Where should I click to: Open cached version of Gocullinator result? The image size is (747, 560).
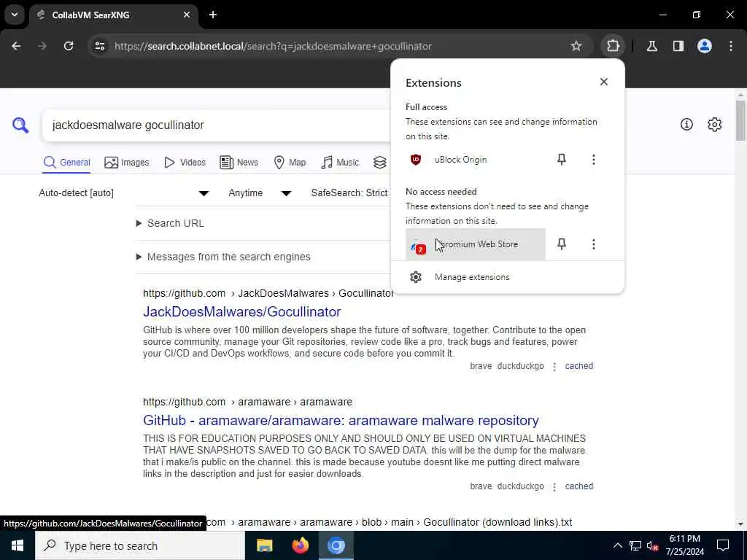(578, 366)
